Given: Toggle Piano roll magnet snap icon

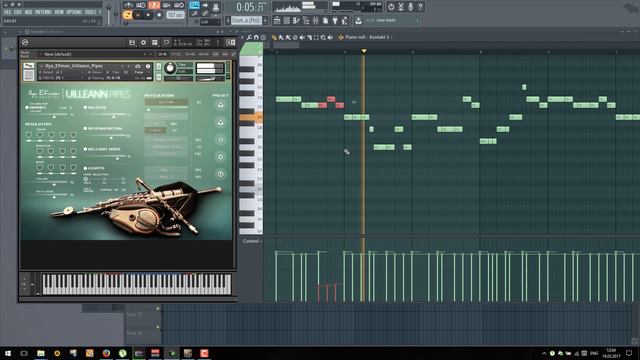Looking at the screenshot, I should pyautogui.click(x=256, y=37).
